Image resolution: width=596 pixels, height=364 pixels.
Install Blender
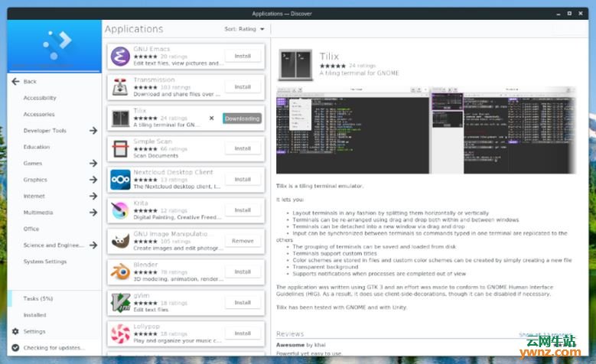coord(243,271)
